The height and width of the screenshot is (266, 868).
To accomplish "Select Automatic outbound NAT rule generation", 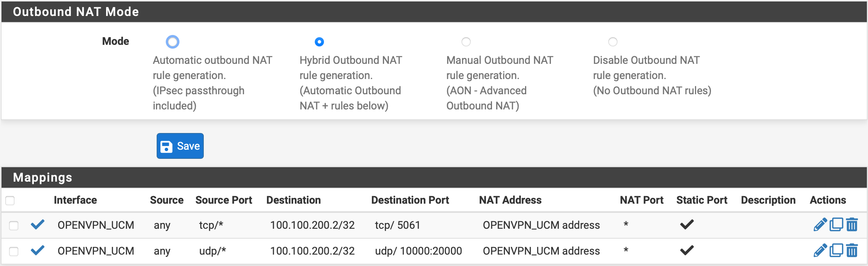I will pyautogui.click(x=173, y=42).
